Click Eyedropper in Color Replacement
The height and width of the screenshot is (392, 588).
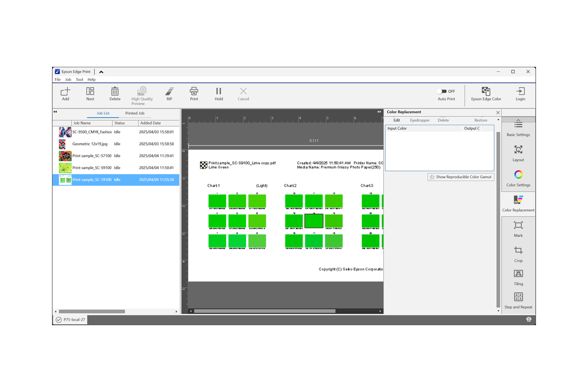(420, 120)
